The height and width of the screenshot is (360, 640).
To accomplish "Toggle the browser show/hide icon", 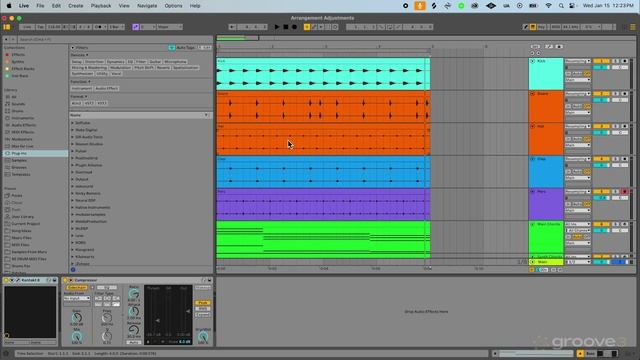I will pyautogui.click(x=7, y=27).
